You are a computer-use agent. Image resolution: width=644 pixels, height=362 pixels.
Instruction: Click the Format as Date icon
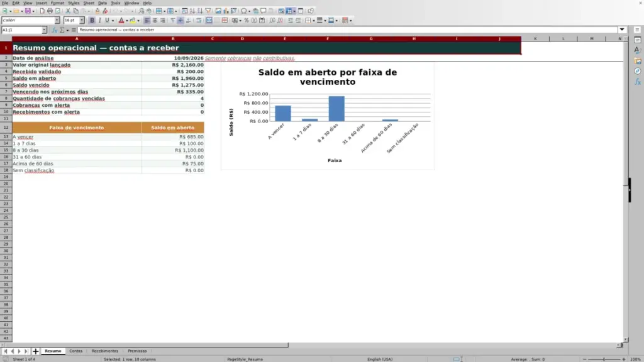pyautogui.click(x=262, y=20)
